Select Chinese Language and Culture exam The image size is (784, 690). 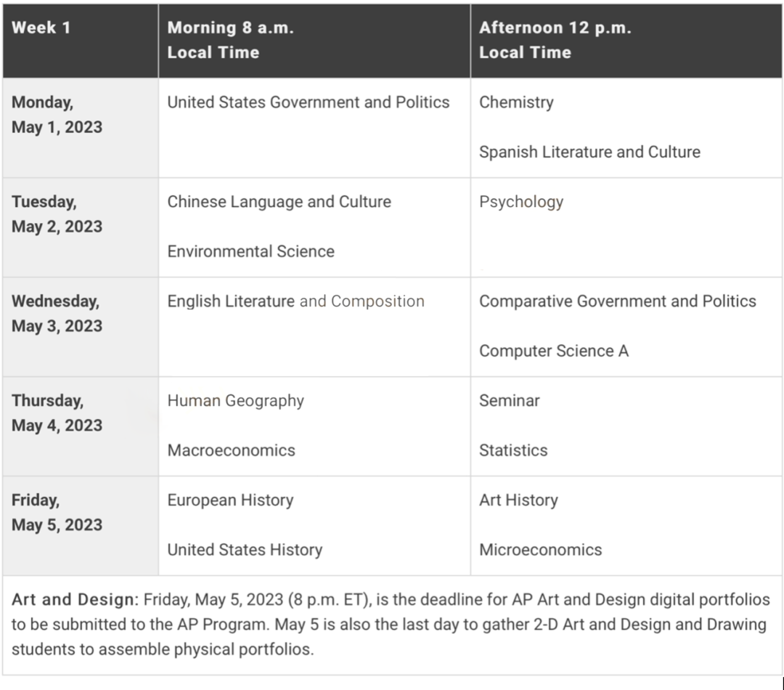[x=279, y=202]
